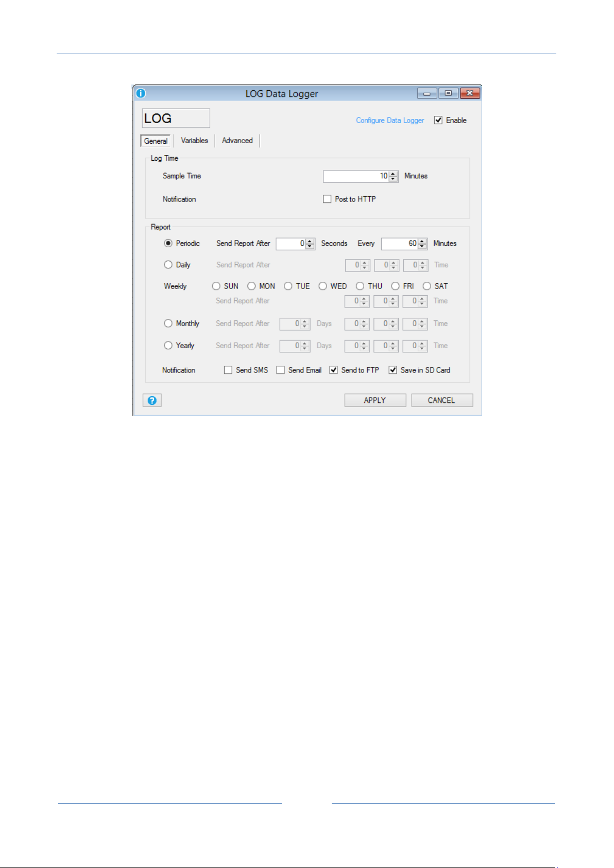Screen dimensions: 614x868
Task: Click the CANCEL button
Action: pos(441,400)
